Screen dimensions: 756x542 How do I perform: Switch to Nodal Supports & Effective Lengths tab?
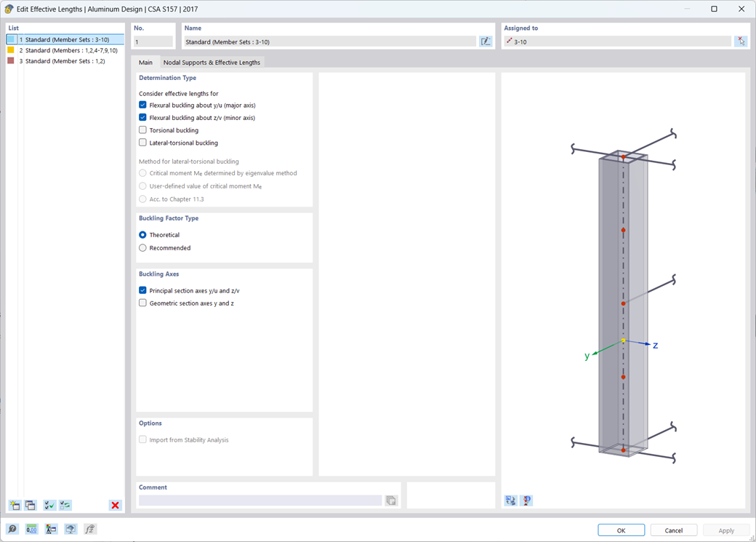pyautogui.click(x=211, y=62)
